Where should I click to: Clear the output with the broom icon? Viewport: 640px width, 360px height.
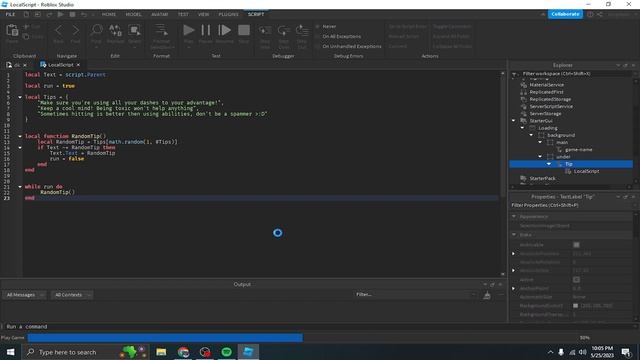tap(487, 295)
